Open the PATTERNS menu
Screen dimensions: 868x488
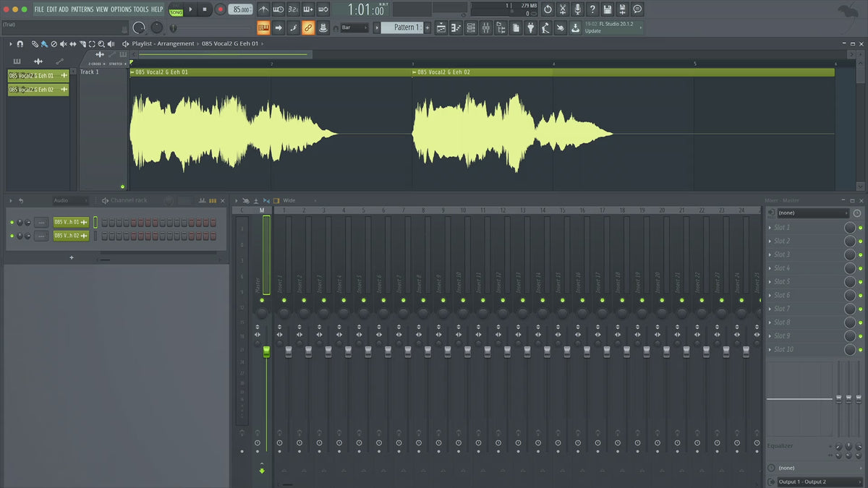pos(82,9)
